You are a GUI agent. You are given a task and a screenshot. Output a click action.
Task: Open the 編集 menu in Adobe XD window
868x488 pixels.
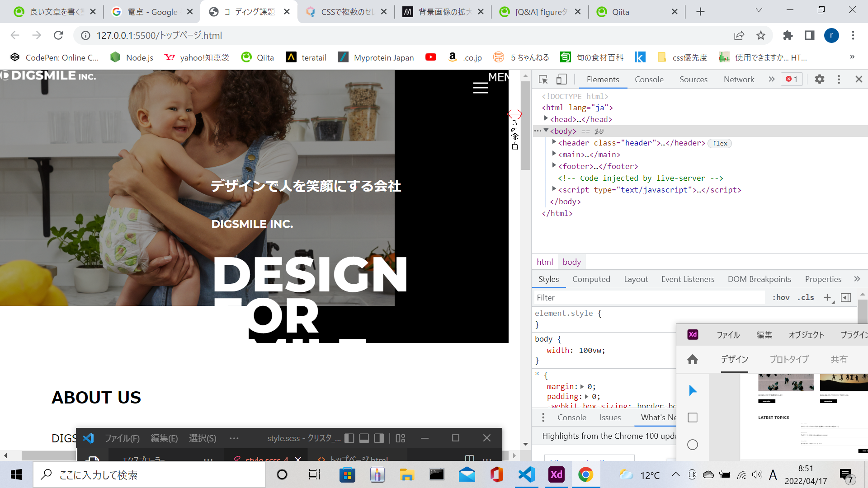pyautogui.click(x=764, y=335)
